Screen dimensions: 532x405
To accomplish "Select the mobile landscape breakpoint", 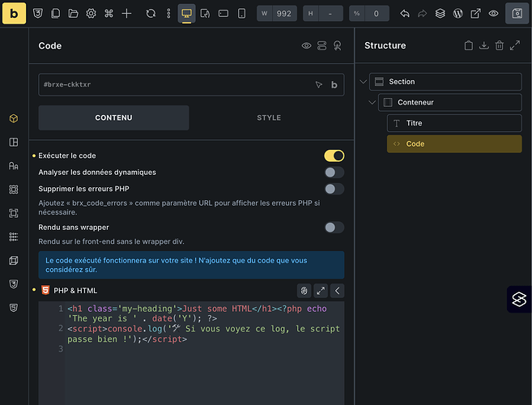I will [223, 14].
